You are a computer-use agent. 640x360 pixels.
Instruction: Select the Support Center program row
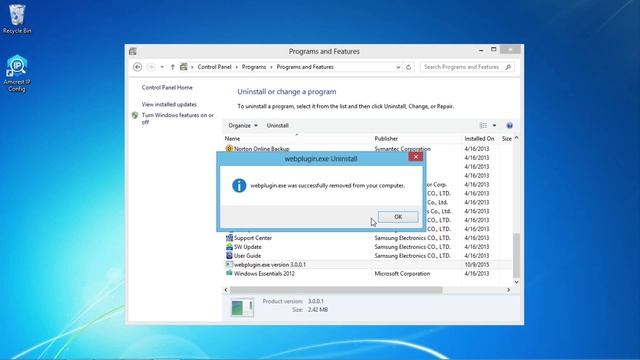pos(367,238)
